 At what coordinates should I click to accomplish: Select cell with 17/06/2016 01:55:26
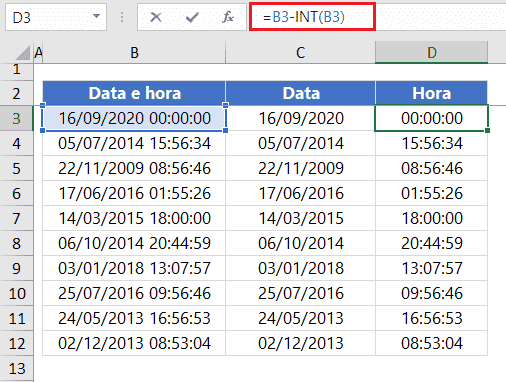tap(134, 193)
